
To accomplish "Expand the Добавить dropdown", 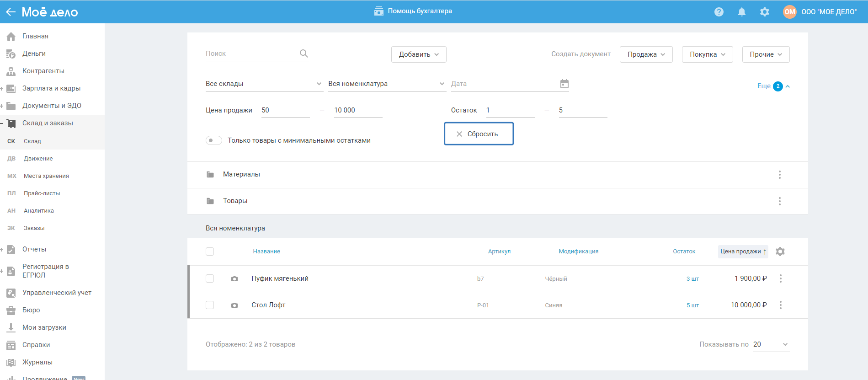I will [418, 54].
